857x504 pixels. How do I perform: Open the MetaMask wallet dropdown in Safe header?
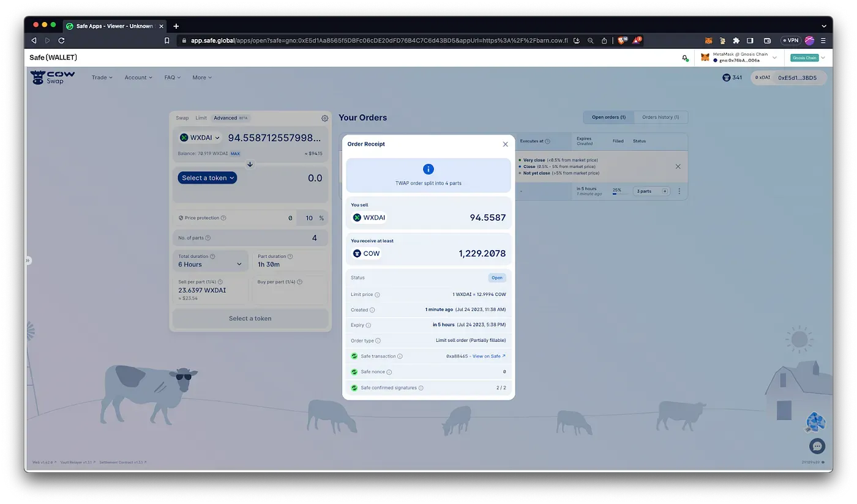(x=739, y=57)
